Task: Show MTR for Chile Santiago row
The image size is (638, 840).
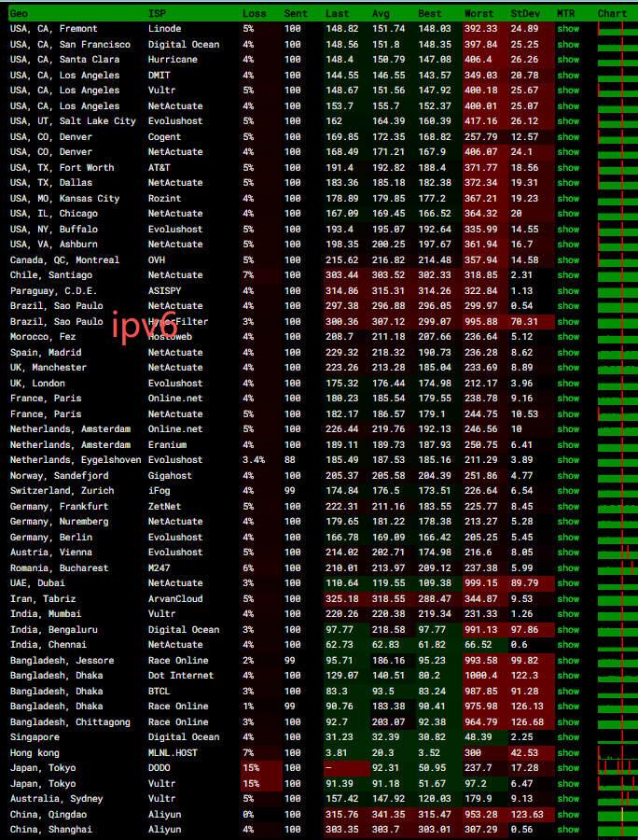Action: point(568,275)
